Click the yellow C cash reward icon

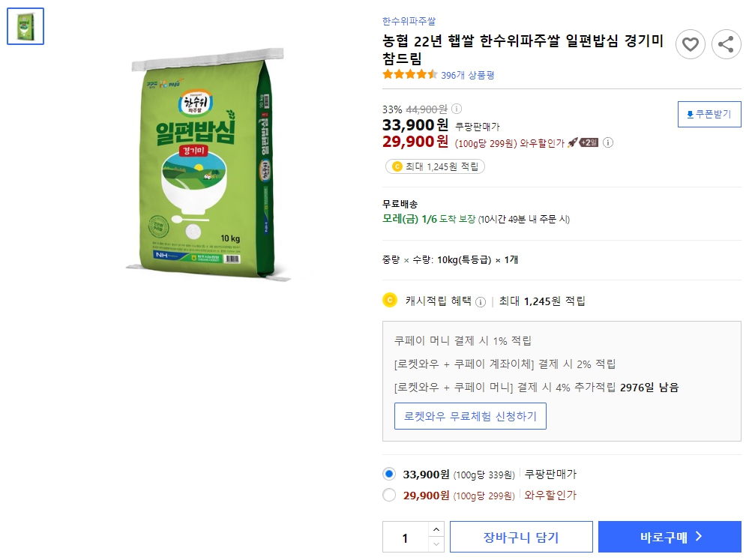[x=388, y=301]
